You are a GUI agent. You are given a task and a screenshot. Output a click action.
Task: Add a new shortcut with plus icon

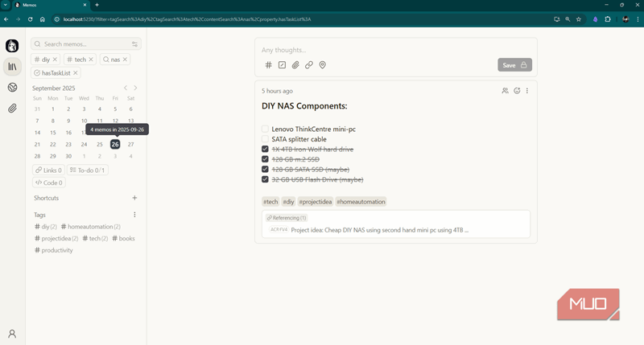coord(134,198)
